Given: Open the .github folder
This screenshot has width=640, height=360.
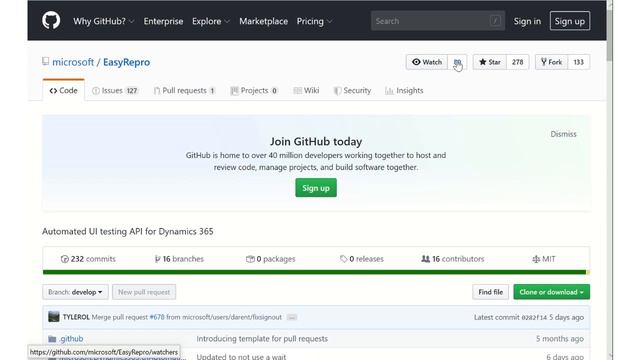Looking at the screenshot, I should pos(71,339).
